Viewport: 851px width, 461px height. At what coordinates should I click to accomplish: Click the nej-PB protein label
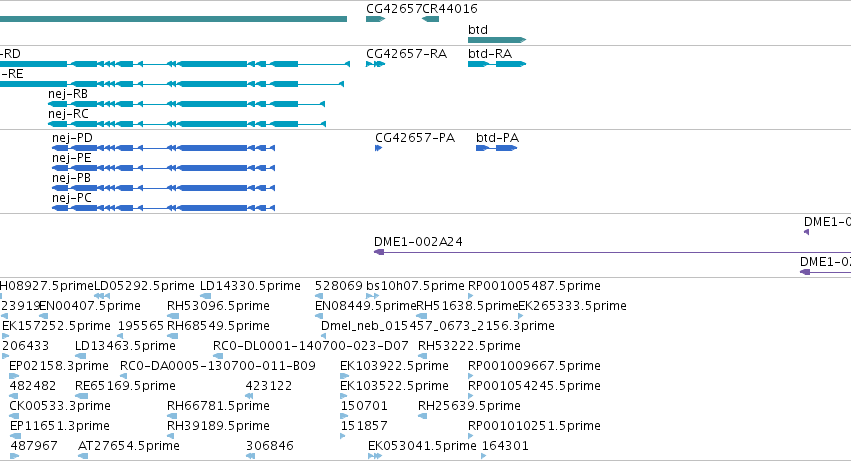[71, 178]
